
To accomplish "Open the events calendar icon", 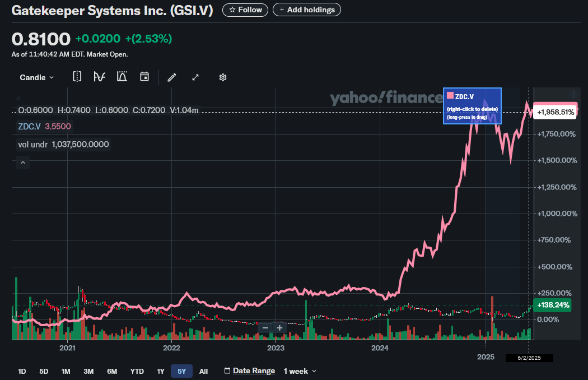I will pos(144,77).
